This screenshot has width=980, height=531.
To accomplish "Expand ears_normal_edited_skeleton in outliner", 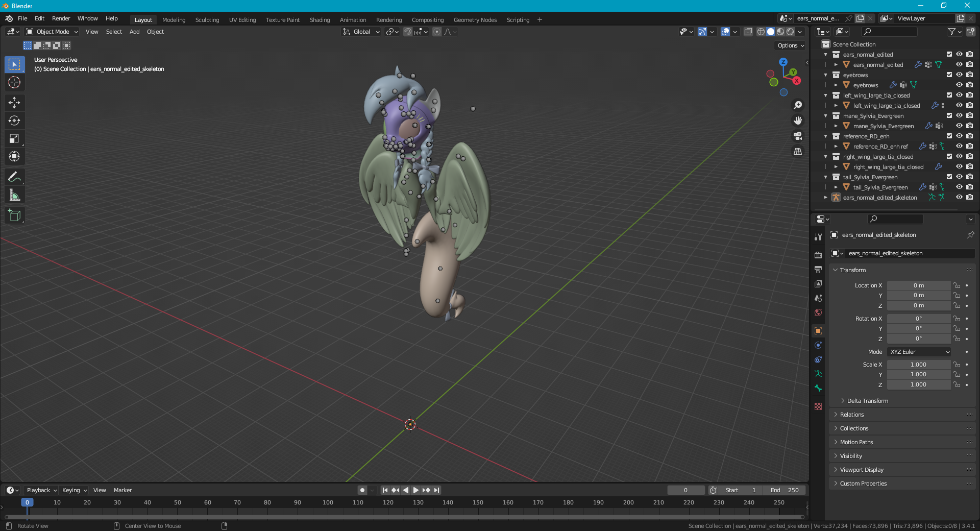I will (x=825, y=197).
